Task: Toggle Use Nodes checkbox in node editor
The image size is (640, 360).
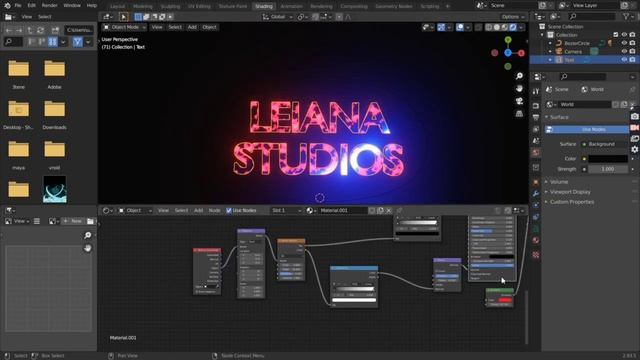Action: (x=229, y=211)
